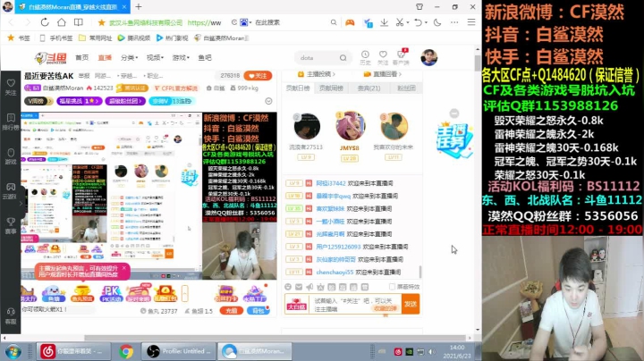This screenshot has width=644, height=361.
Task: Click the scissors screenshot tool icon
Action: click(x=399, y=22)
